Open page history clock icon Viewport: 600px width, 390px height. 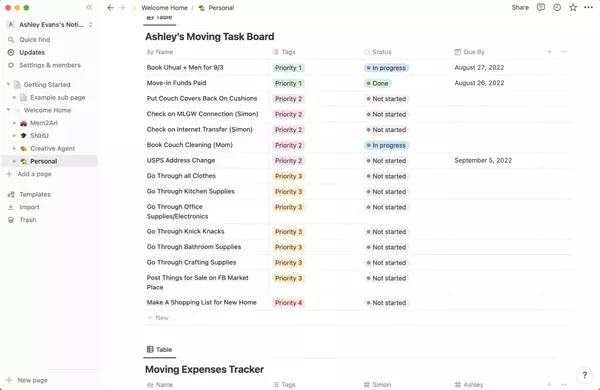557,7
